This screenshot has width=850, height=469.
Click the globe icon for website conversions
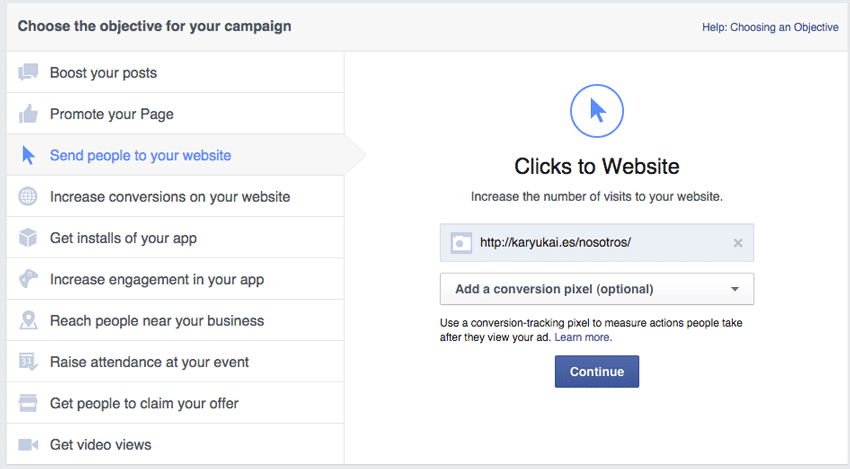coord(28,196)
